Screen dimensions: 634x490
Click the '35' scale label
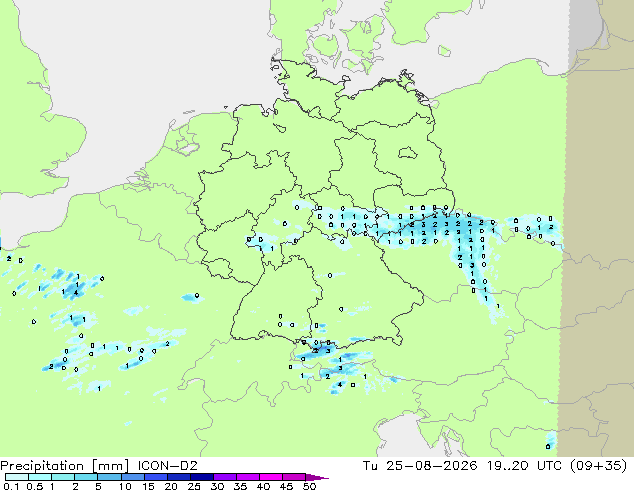[240, 486]
